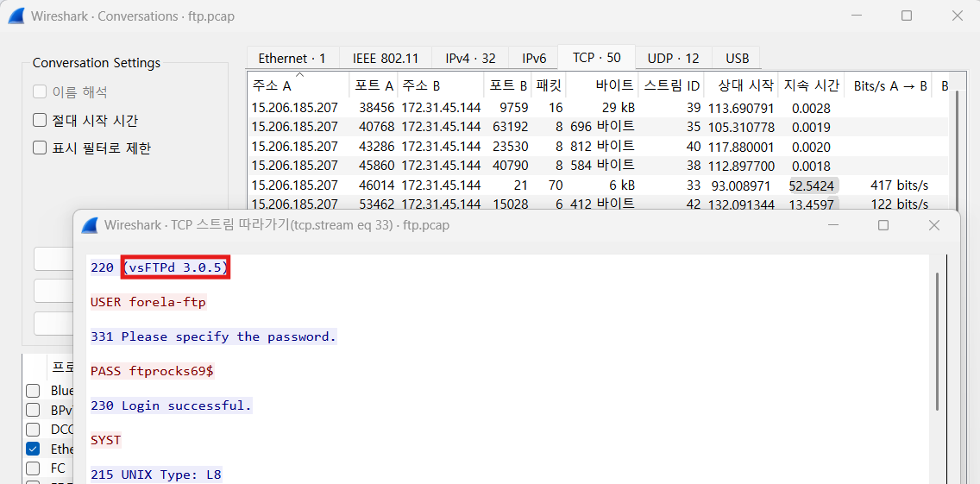The image size is (980, 484).
Task: Select the port 43286 cell
Action: 376,147
